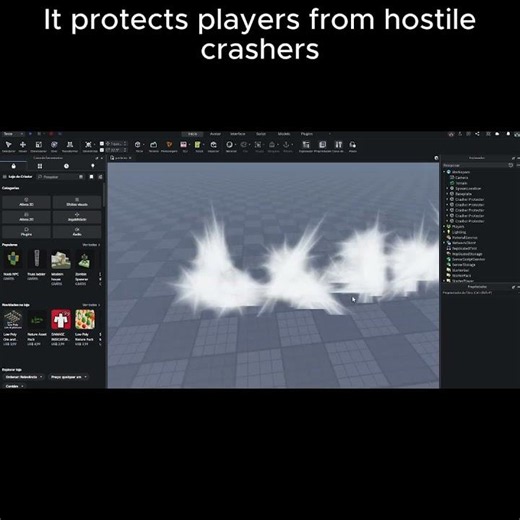The height and width of the screenshot is (520, 520).
Task: Click the Peça part insert icon
Action: [x=137, y=145]
